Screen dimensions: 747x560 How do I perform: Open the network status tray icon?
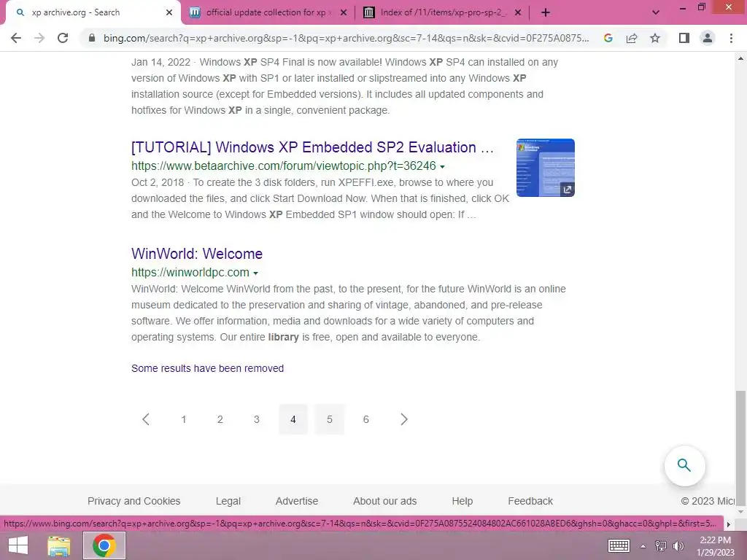(x=661, y=545)
